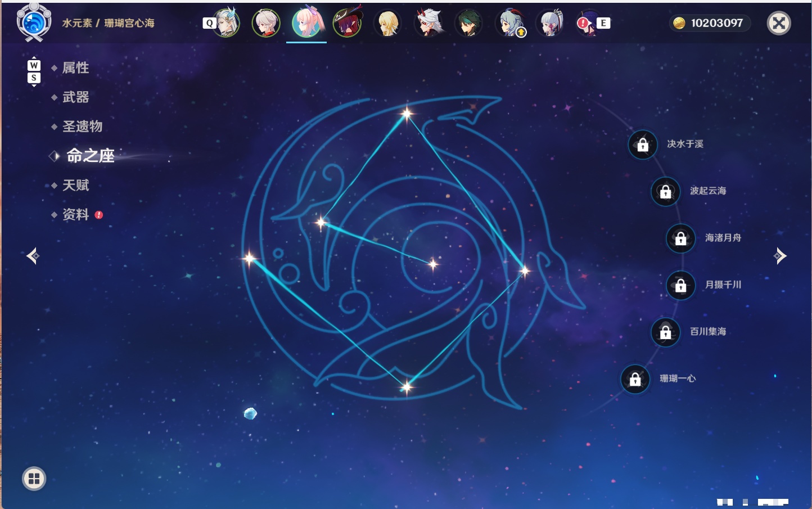This screenshot has width=812, height=509.
Task: Go to next character with right arrow
Action: (780, 256)
